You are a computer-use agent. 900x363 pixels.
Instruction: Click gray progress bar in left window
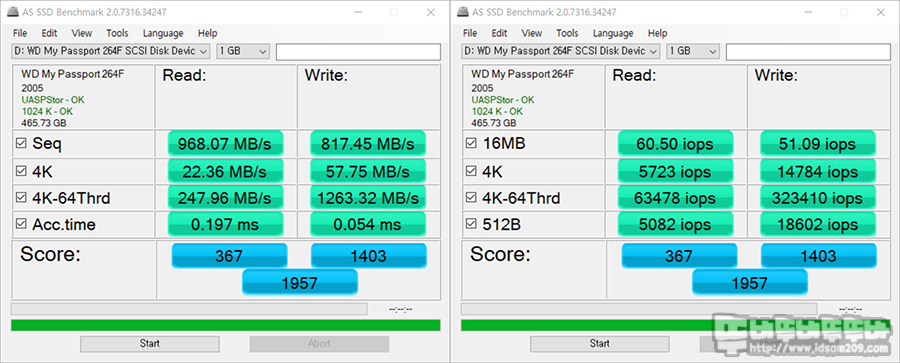[x=189, y=309]
